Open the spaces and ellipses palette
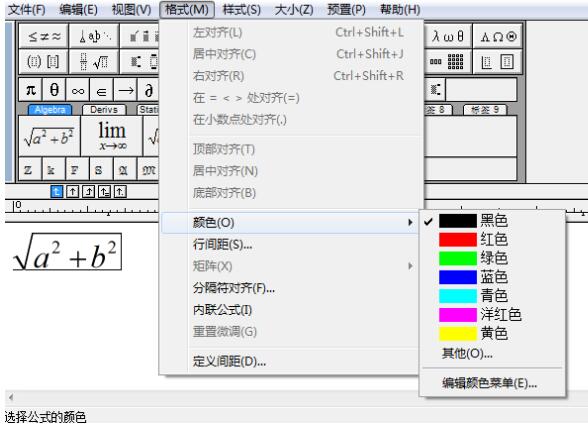Viewport: 588px width, 426px height. (x=94, y=36)
